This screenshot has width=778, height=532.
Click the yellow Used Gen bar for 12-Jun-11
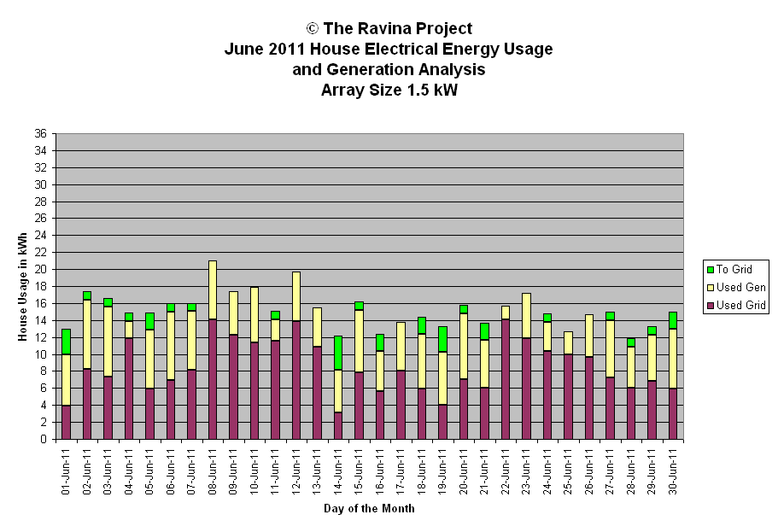296,297
